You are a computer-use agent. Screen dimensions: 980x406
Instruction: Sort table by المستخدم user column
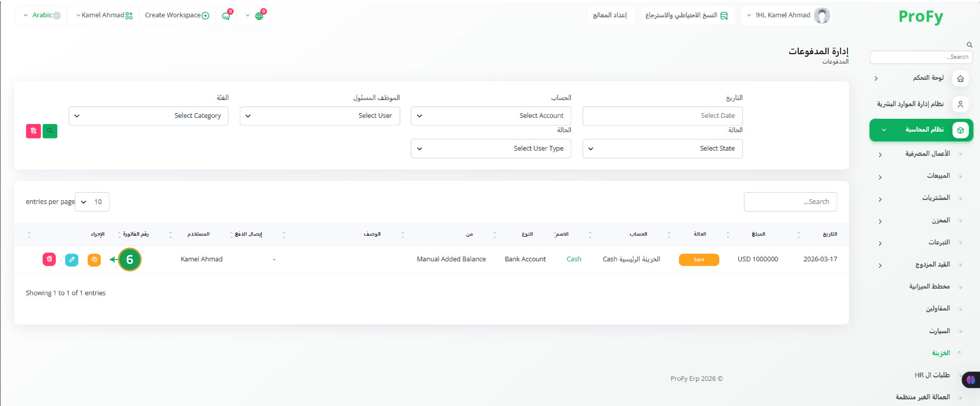pyautogui.click(x=198, y=234)
